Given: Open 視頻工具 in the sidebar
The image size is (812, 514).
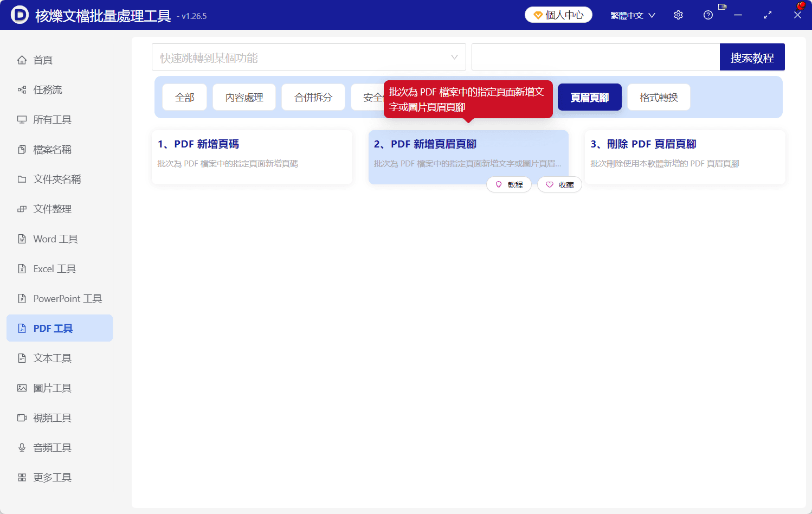Looking at the screenshot, I should (x=60, y=418).
